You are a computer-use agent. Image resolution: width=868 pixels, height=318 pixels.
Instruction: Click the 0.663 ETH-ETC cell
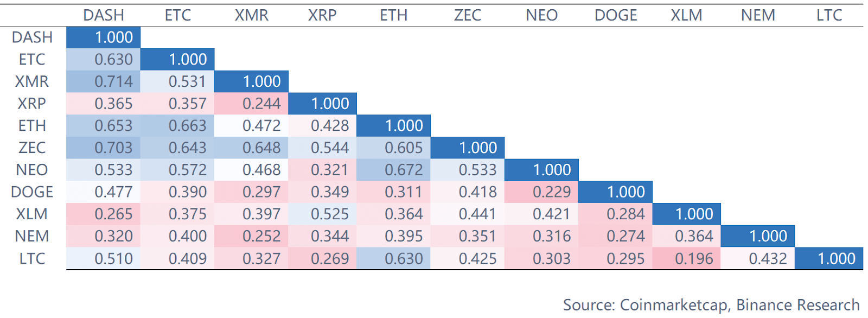pyautogui.click(x=187, y=125)
